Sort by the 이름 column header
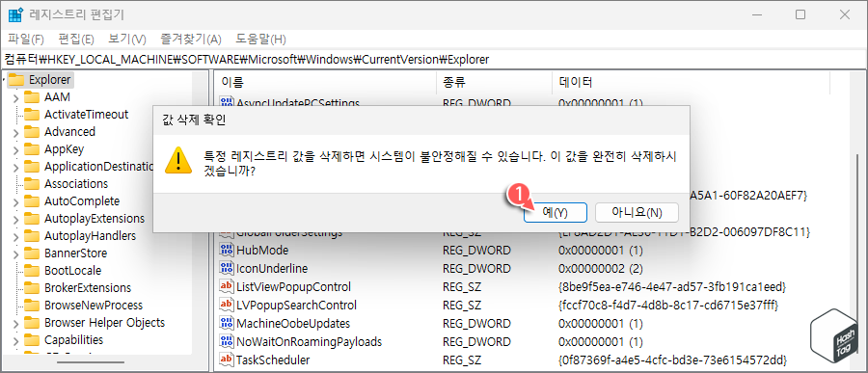Screen dimensions: 868x373 point(326,83)
